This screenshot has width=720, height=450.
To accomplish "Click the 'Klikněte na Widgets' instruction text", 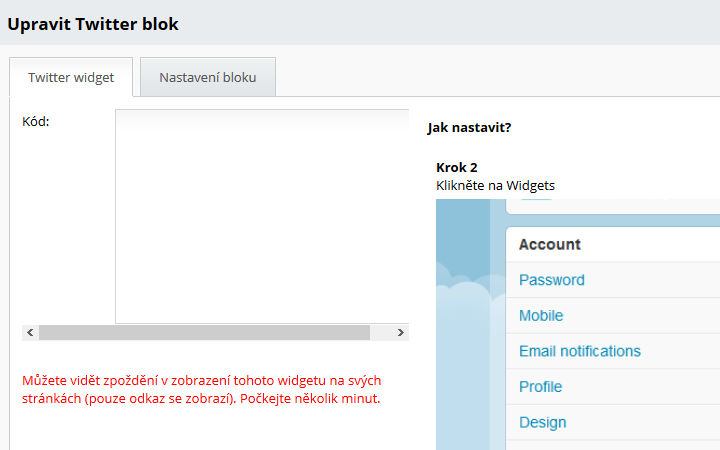I will (x=495, y=186).
